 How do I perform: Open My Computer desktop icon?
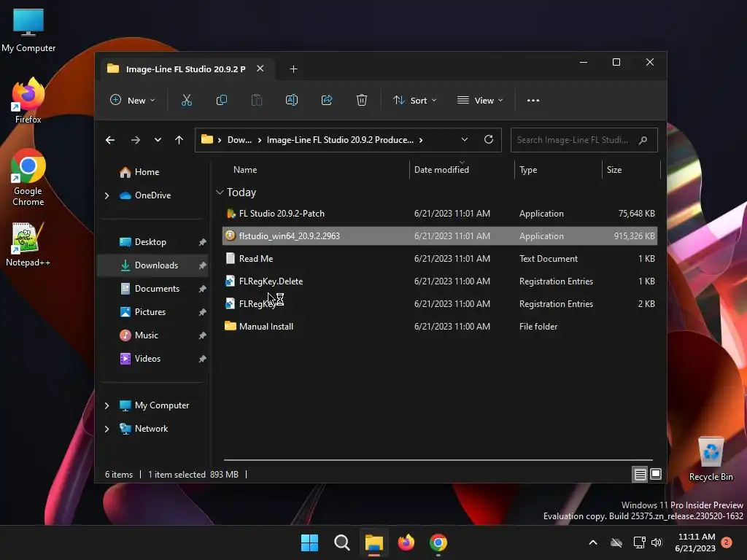28,30
